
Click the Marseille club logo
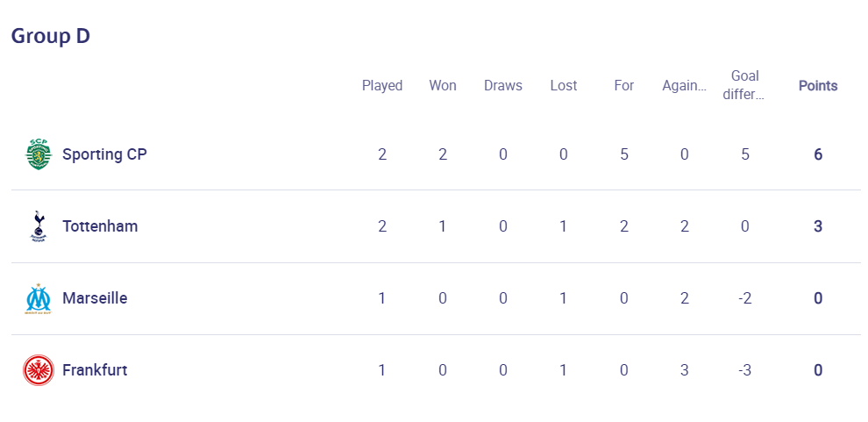click(x=39, y=298)
